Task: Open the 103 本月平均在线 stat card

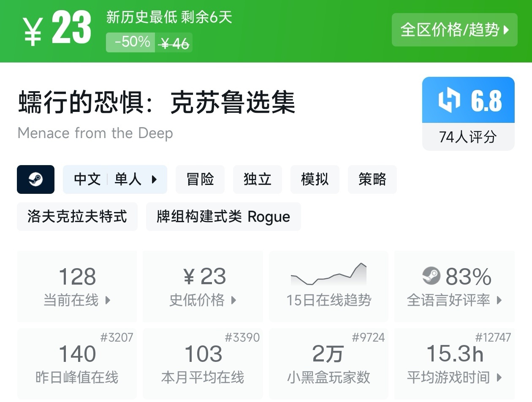Action: point(203,364)
